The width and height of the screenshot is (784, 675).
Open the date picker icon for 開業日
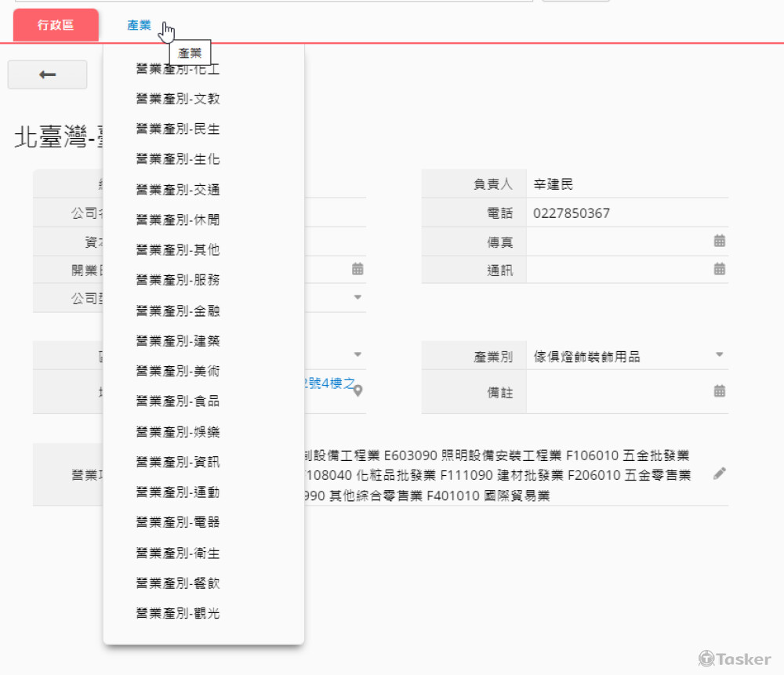(358, 269)
